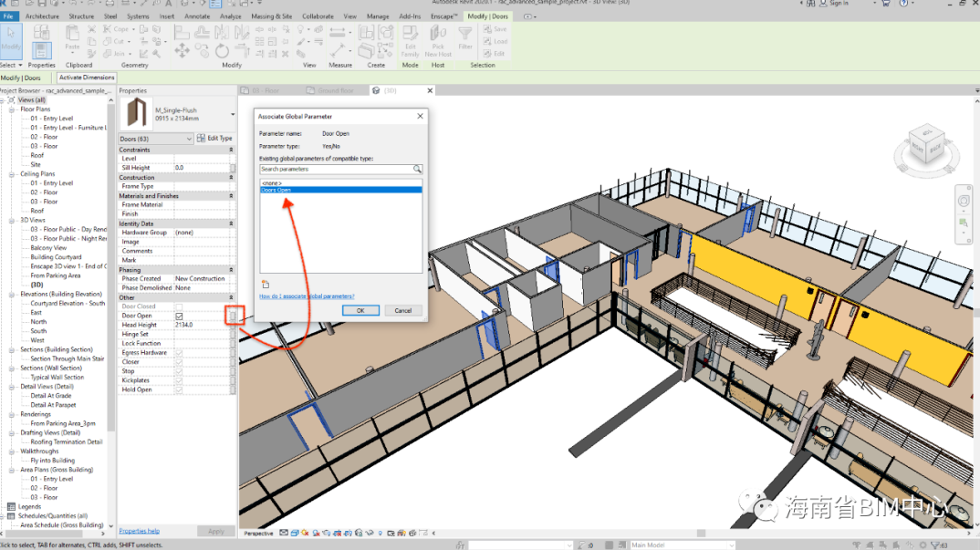
Task: Toggle the Door Open checkbox
Action: 179,316
